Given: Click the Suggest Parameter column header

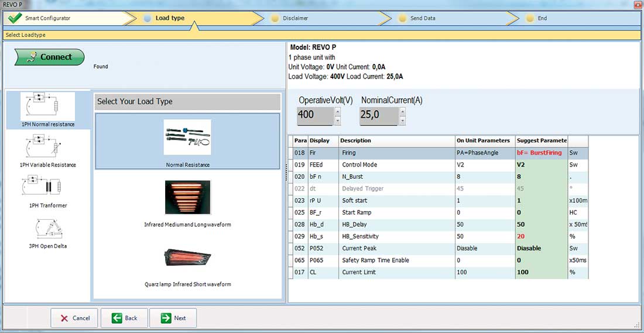Looking at the screenshot, I should 542,141.
